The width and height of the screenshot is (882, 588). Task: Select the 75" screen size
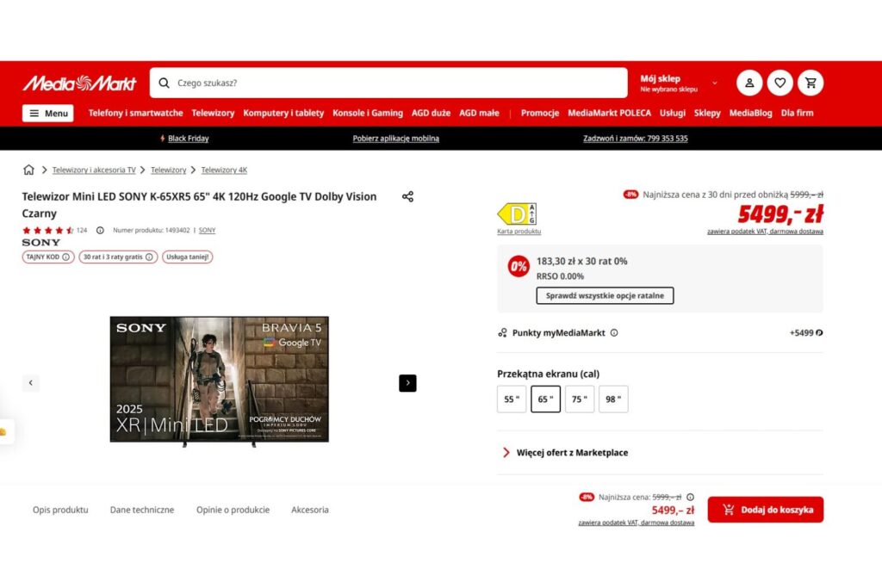(580, 399)
